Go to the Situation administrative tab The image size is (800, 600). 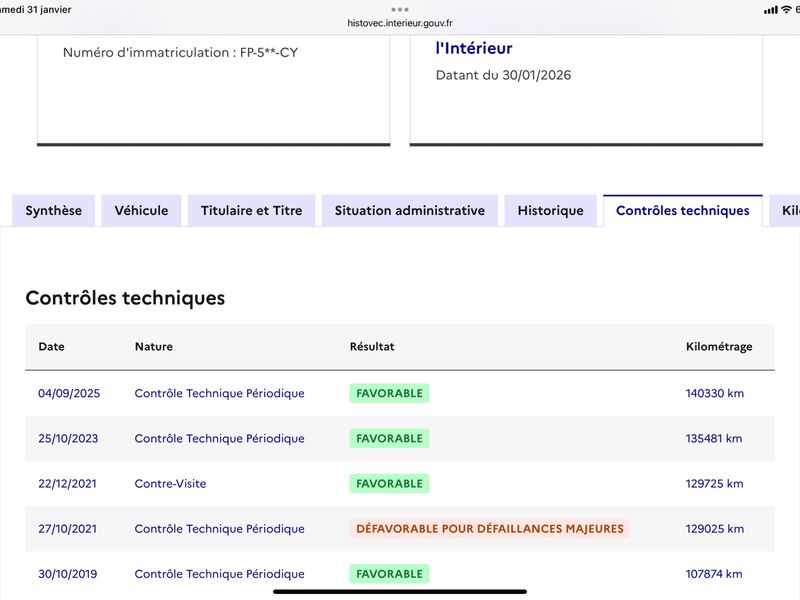tap(409, 211)
